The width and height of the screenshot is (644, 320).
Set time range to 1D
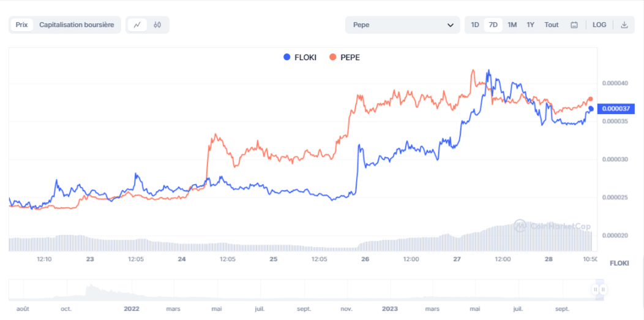coord(474,25)
